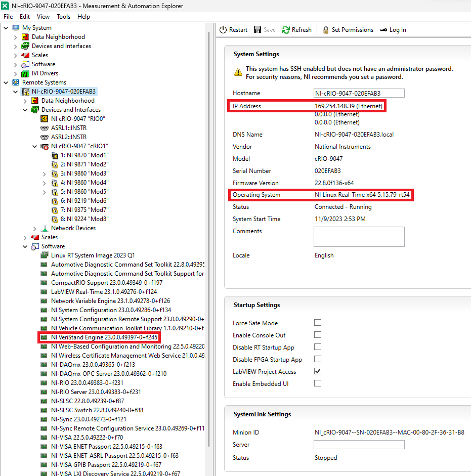The image size is (471, 476).
Task: Collapse the cRIO1 chassis node
Action: click(34, 146)
